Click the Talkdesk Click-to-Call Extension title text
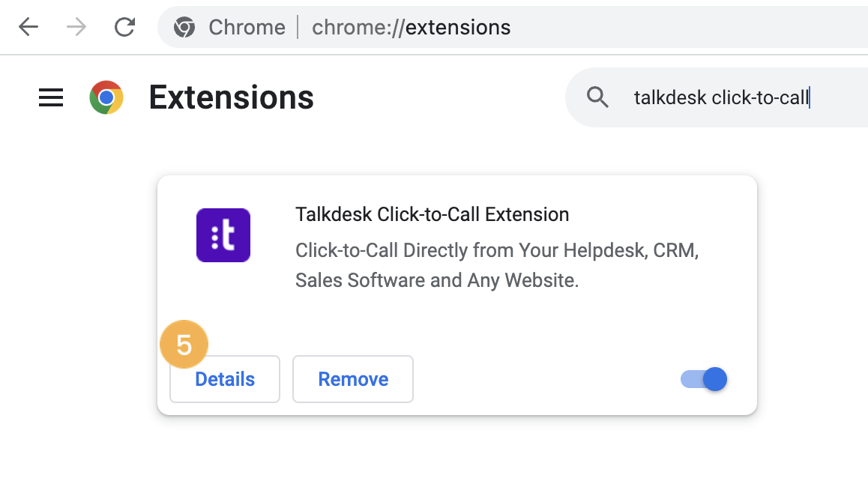 [x=433, y=214]
